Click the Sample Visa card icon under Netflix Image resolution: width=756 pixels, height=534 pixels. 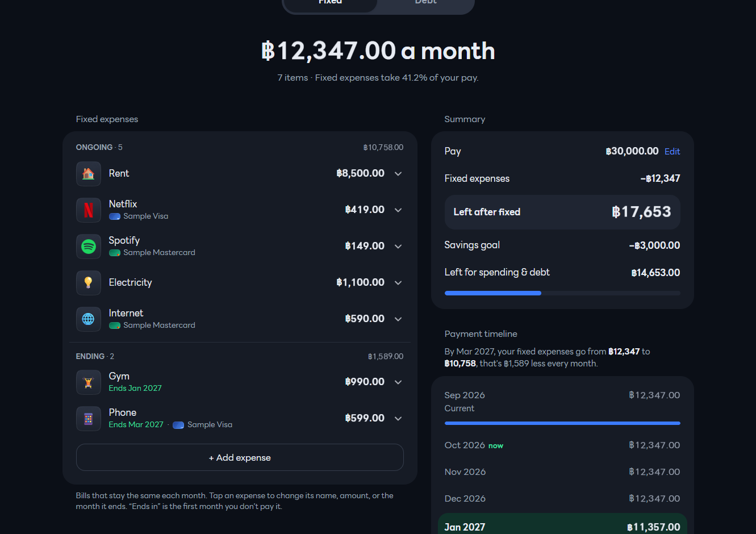coord(115,216)
